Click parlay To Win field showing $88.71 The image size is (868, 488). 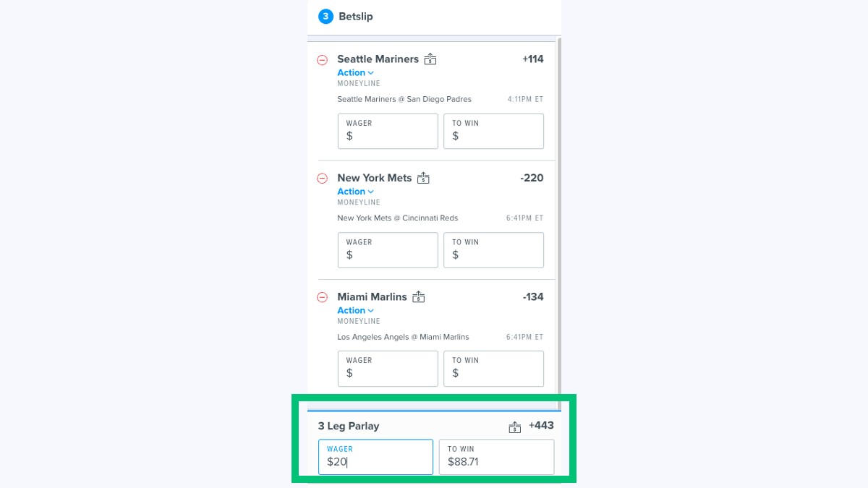tap(496, 457)
